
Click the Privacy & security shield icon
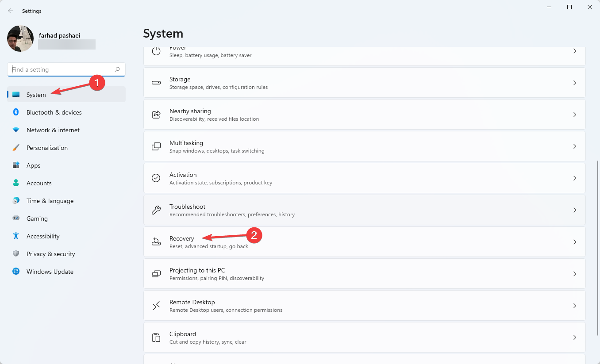click(16, 254)
